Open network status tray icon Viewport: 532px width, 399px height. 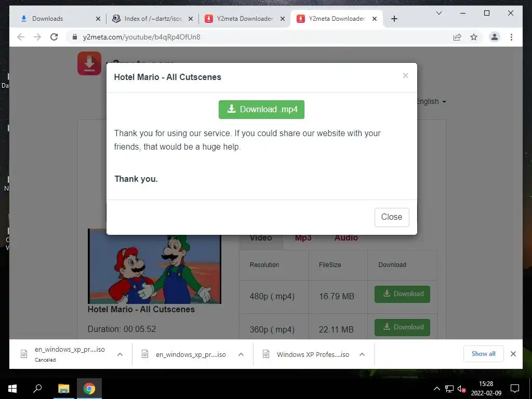pyautogui.click(x=449, y=389)
